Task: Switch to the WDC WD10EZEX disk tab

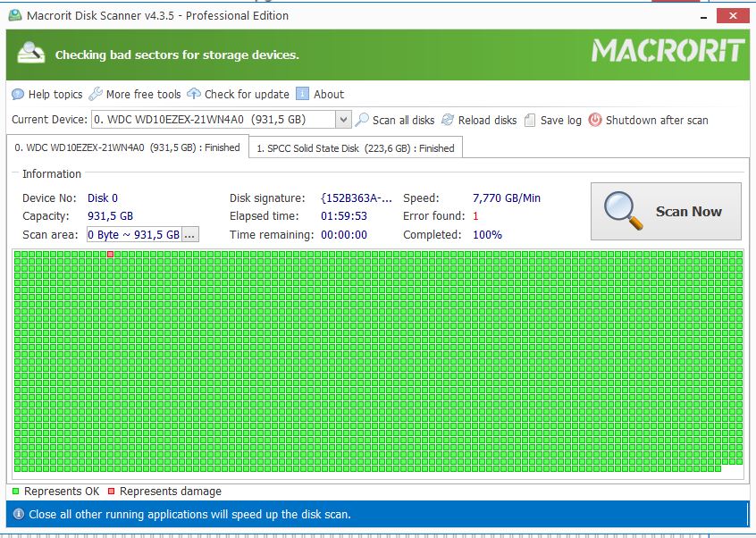Action: 127,147
